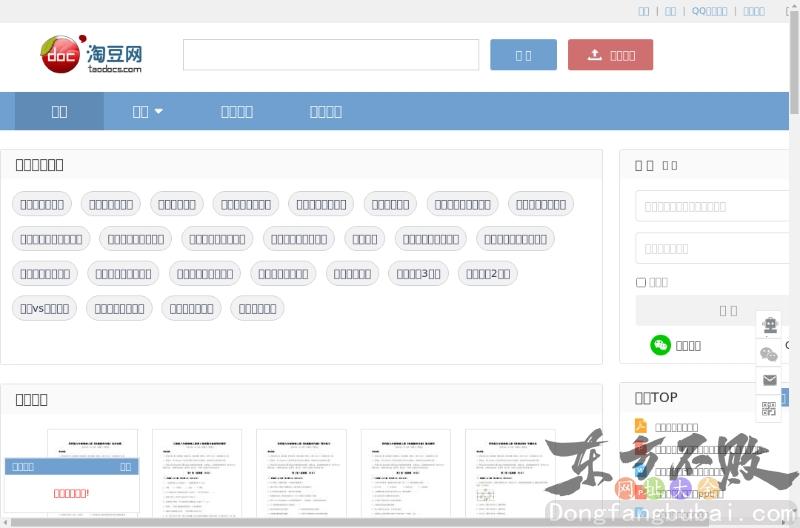Expand the second navigation item with dropdown arrow

tap(147, 111)
